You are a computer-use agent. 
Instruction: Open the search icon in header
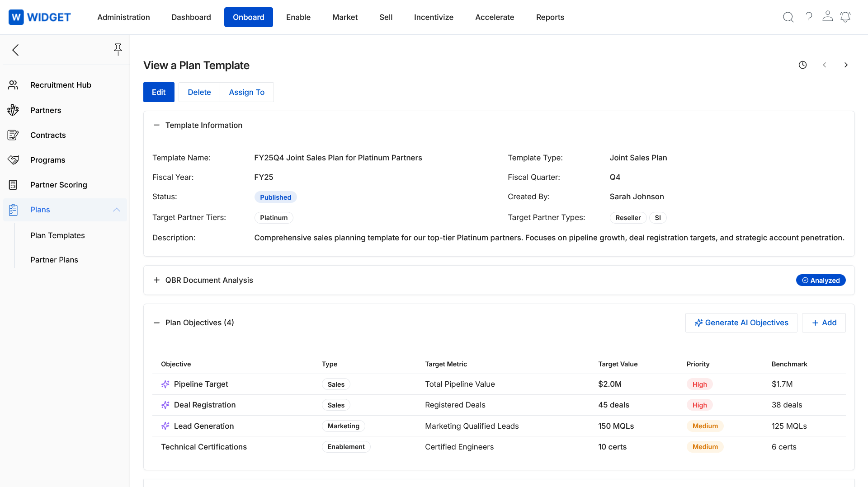[788, 17]
